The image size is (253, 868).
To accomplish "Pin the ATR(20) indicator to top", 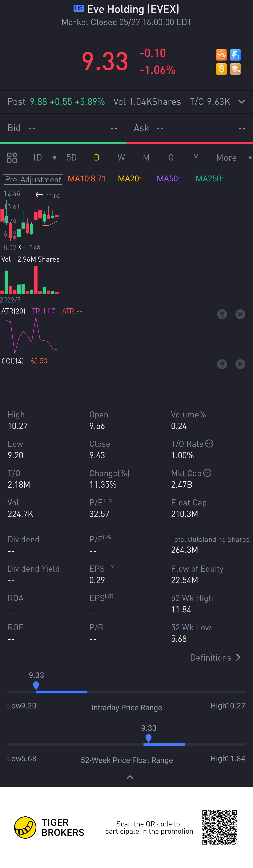I will 222,314.
